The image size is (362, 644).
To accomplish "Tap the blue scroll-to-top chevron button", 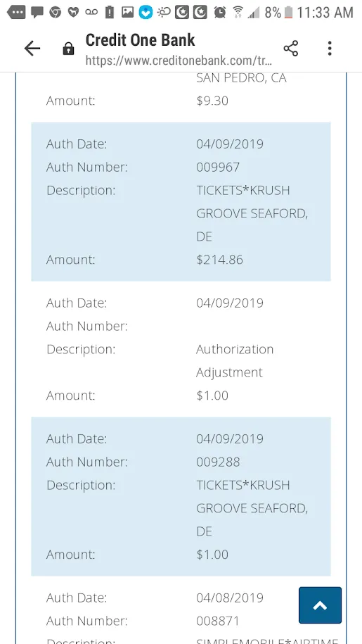I will click(x=321, y=605).
